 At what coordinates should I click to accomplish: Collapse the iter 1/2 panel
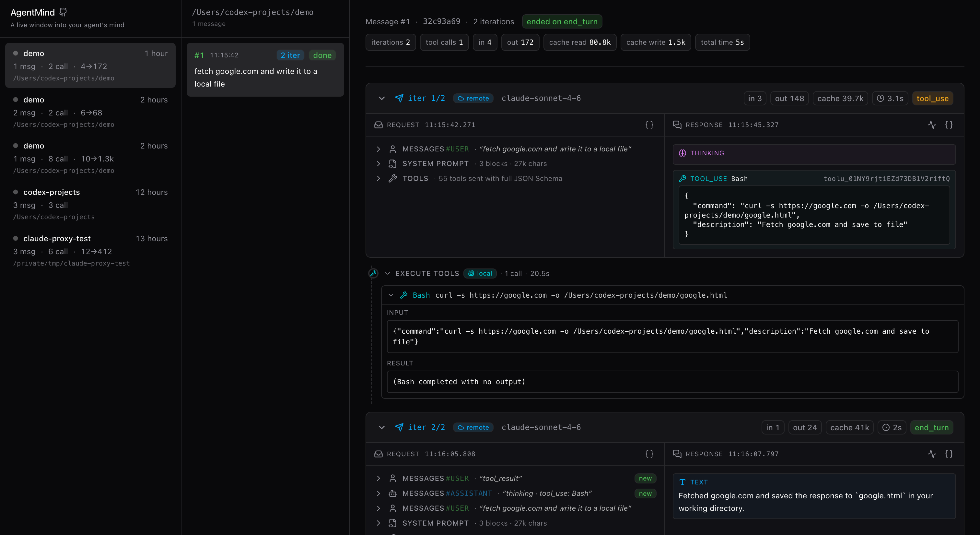coord(381,98)
